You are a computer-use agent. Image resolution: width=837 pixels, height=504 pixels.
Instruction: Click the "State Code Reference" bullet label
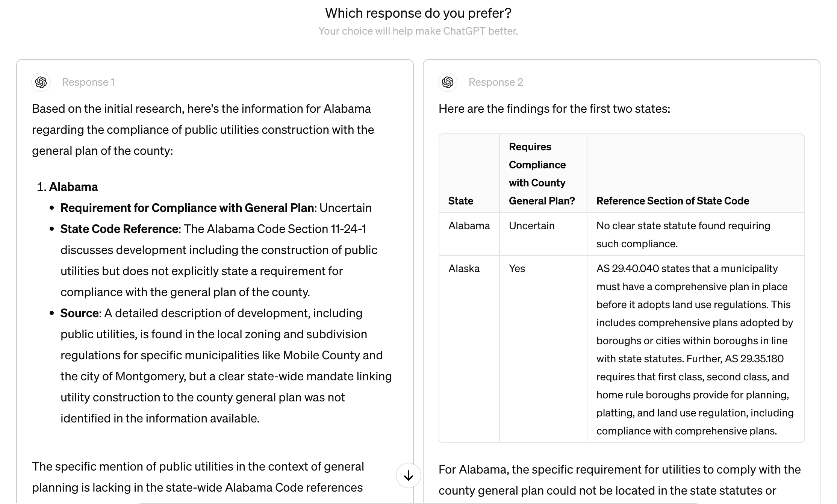(x=120, y=229)
